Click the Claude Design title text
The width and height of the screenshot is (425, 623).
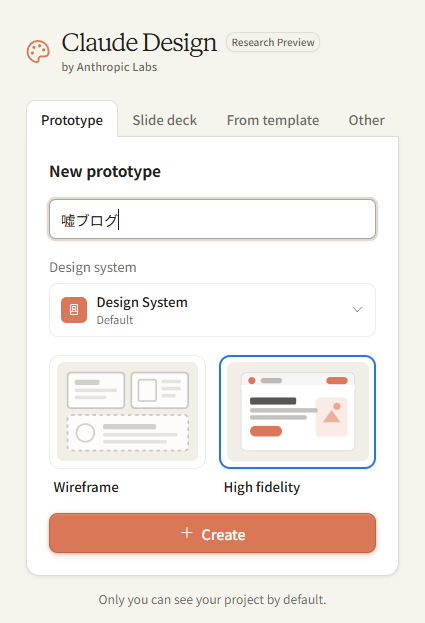pyautogui.click(x=139, y=43)
